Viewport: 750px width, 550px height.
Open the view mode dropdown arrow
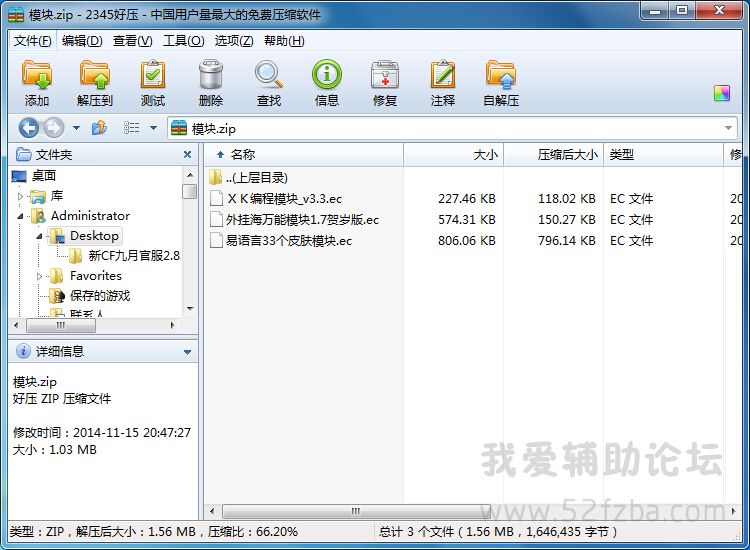pyautogui.click(x=154, y=128)
